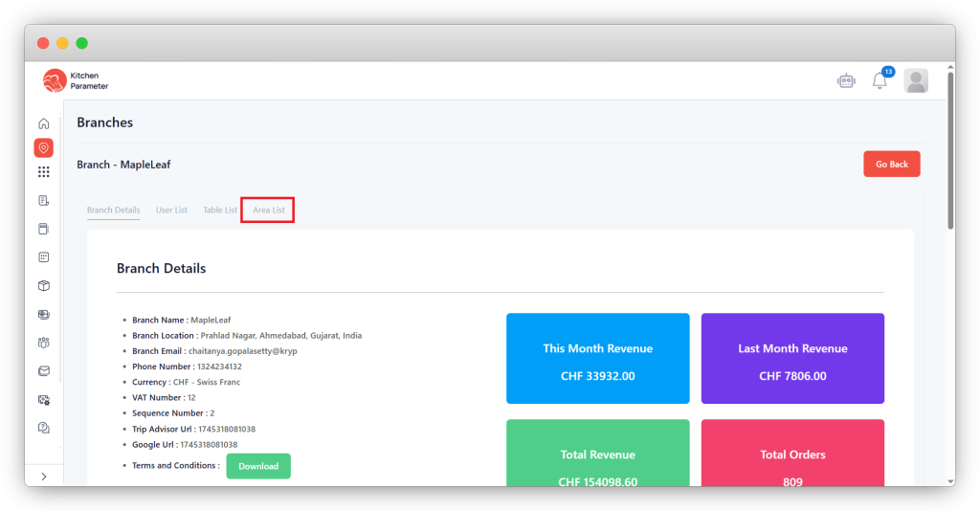
Task: Select the Branch Details tab
Action: click(113, 210)
